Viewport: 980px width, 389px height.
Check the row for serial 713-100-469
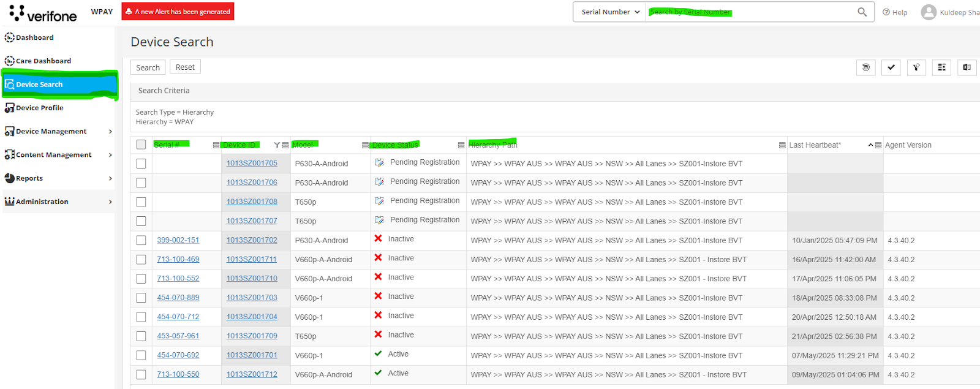(x=141, y=260)
